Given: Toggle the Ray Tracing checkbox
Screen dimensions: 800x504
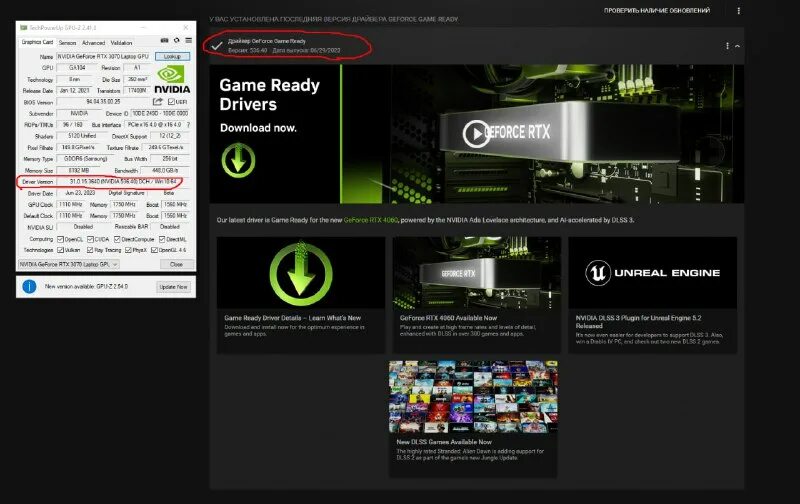Looking at the screenshot, I should tap(90, 250).
